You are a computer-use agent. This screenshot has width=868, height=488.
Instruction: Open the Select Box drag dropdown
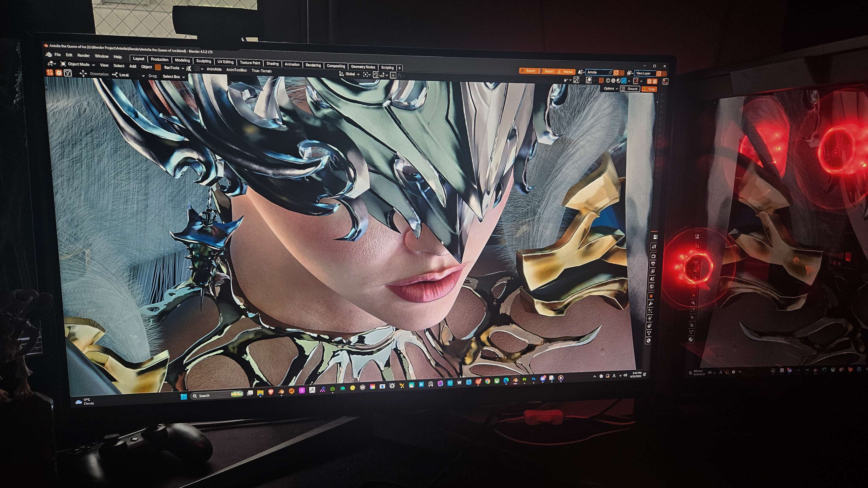[173, 77]
